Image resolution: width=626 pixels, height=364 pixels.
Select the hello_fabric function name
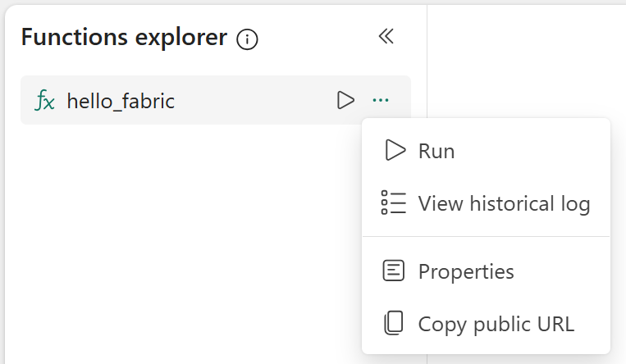[x=121, y=101]
